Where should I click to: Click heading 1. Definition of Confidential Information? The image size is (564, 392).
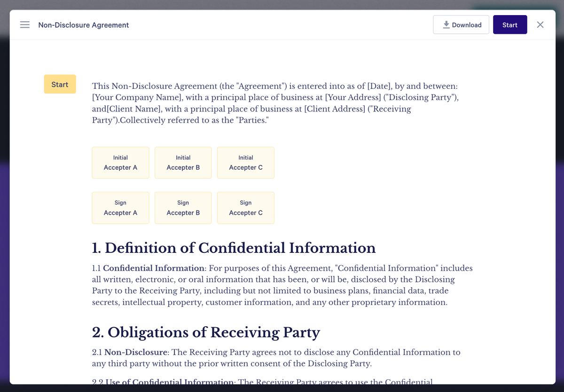click(x=234, y=248)
